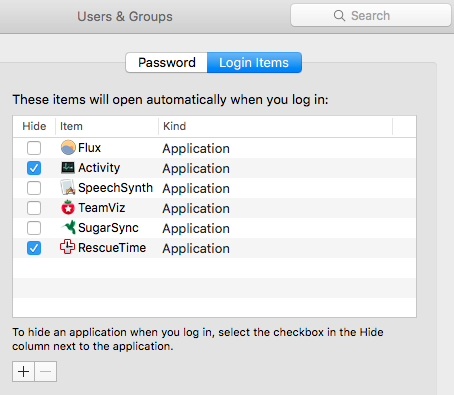Switch to the Password tab
The width and height of the screenshot is (454, 395).
(167, 62)
